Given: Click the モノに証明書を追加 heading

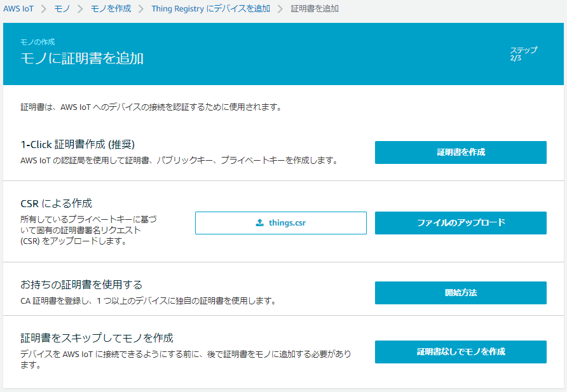Looking at the screenshot, I should [x=82, y=58].
